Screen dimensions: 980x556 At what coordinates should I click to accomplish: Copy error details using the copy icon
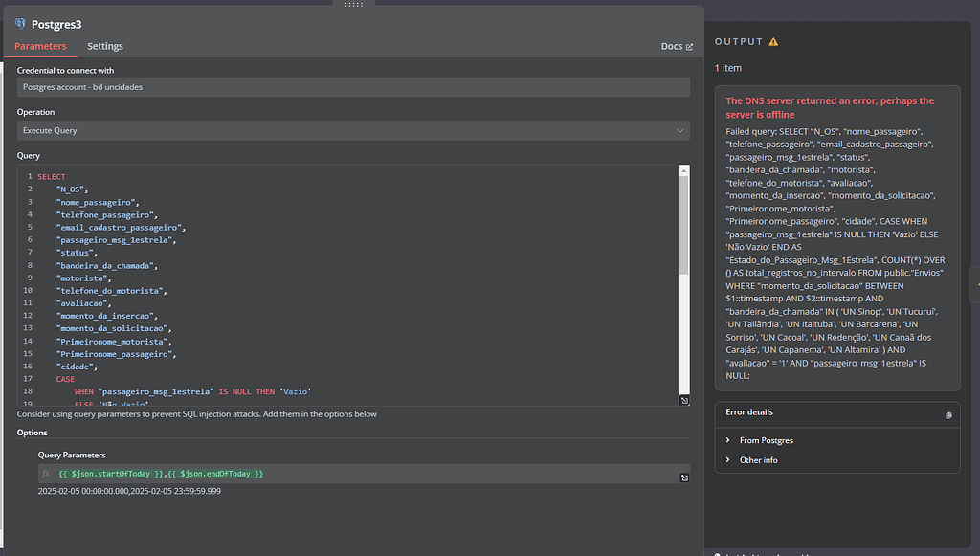pos(947,415)
